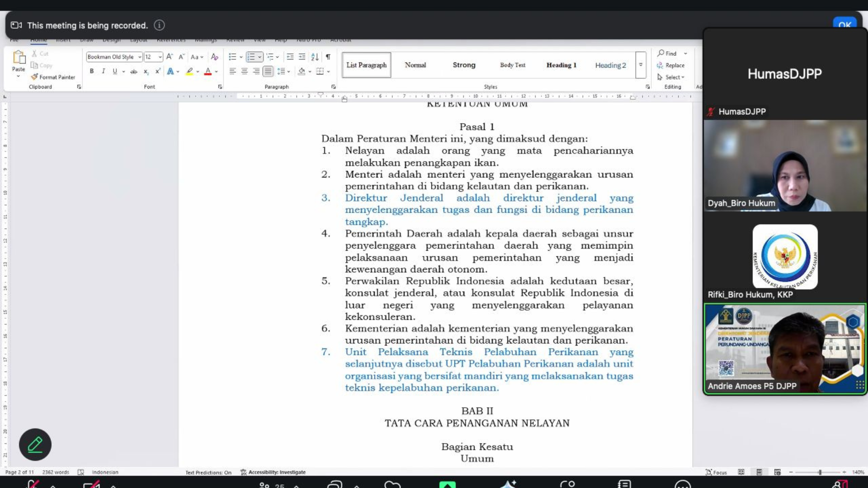The height and width of the screenshot is (488, 868).
Task: Click the spelling check status icon
Action: click(81, 472)
